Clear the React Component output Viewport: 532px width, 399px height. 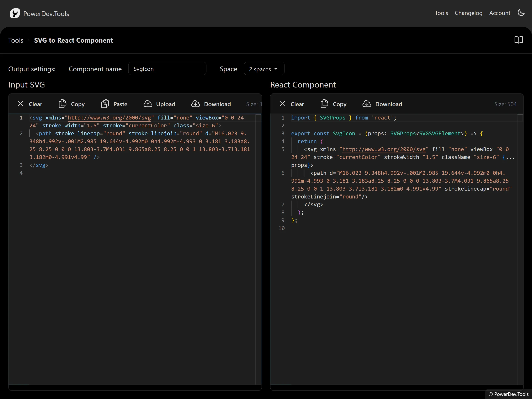pyautogui.click(x=292, y=104)
